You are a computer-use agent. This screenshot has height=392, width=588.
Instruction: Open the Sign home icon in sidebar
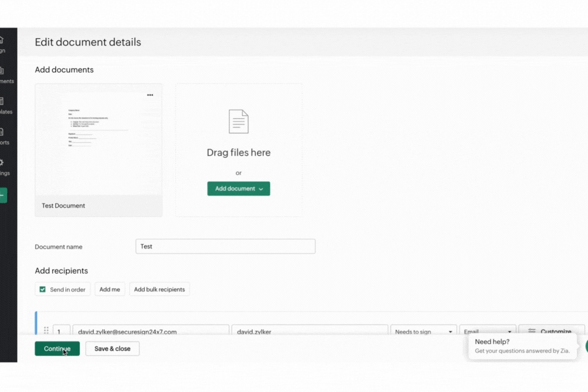click(2, 41)
